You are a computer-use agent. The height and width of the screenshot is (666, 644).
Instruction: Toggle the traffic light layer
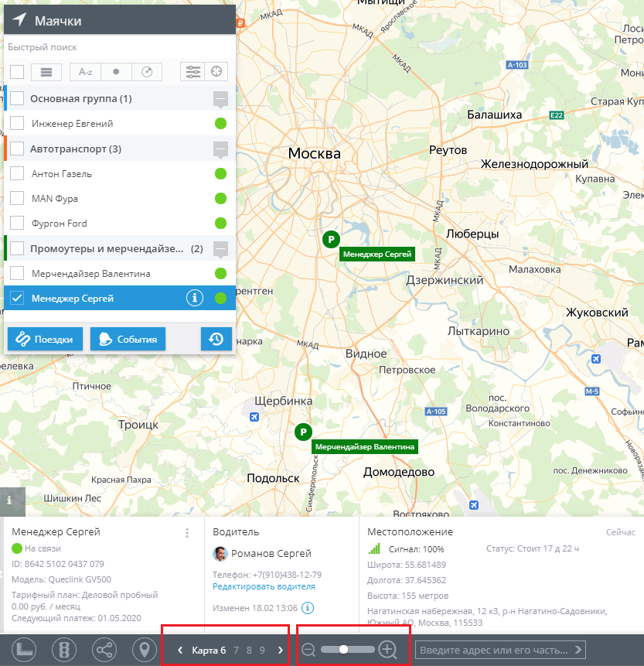click(x=64, y=650)
